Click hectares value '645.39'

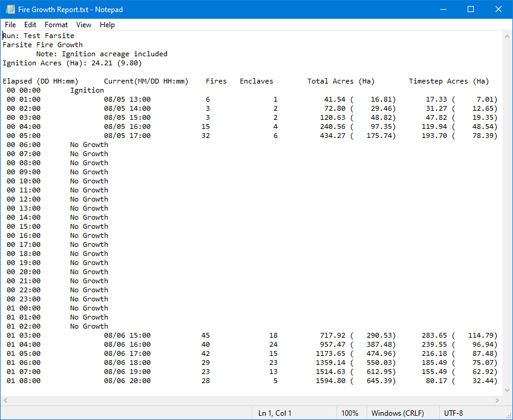(x=379, y=381)
